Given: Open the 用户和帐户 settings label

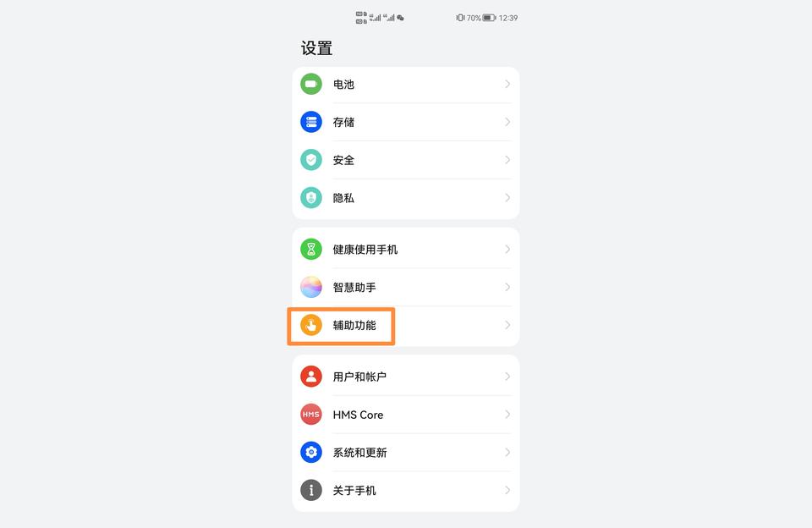Looking at the screenshot, I should click(x=359, y=377).
